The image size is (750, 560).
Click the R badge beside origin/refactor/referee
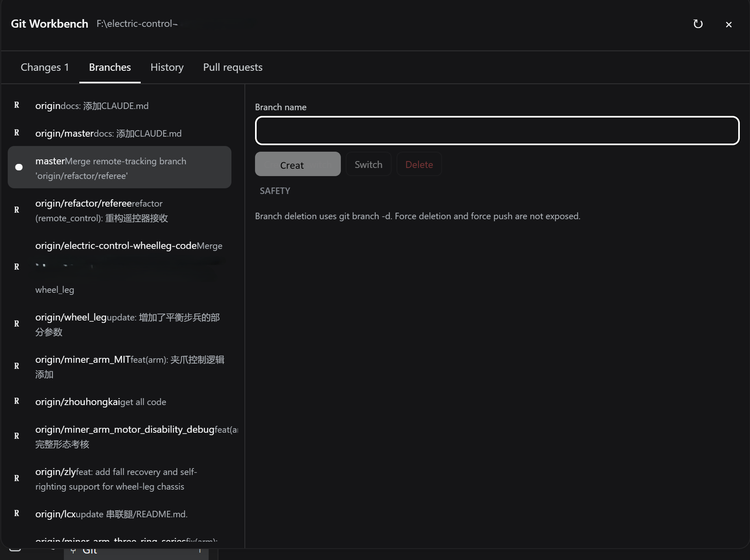click(17, 210)
